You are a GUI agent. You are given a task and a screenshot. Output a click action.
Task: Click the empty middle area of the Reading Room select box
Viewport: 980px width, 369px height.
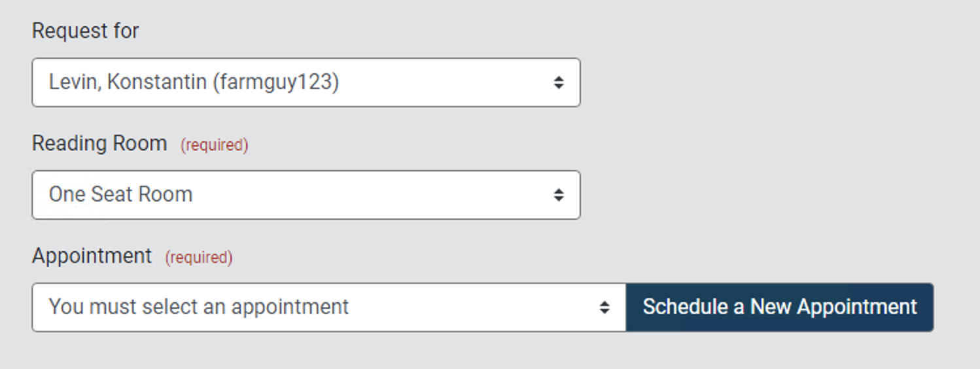pyautogui.click(x=373, y=195)
